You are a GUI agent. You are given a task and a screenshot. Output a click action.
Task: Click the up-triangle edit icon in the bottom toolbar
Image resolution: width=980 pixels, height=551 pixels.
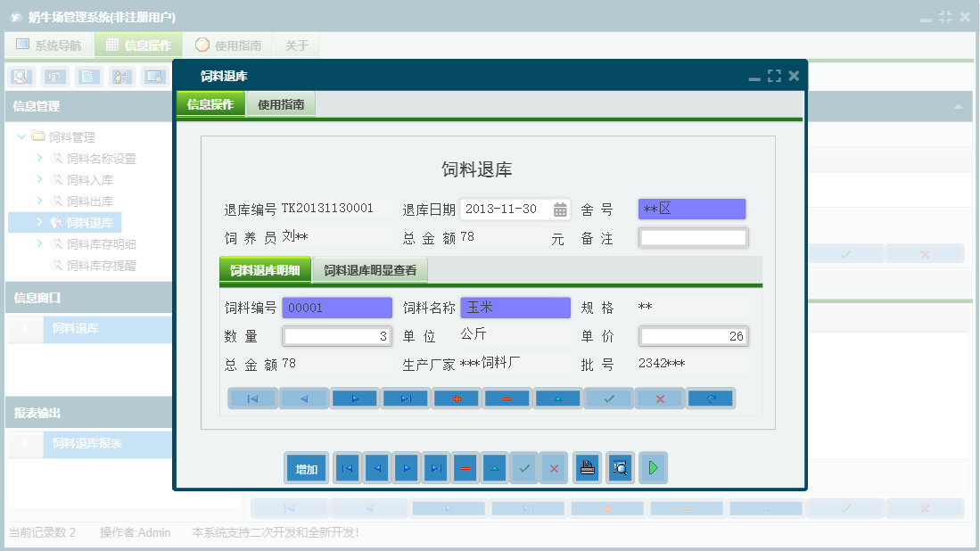[495, 468]
